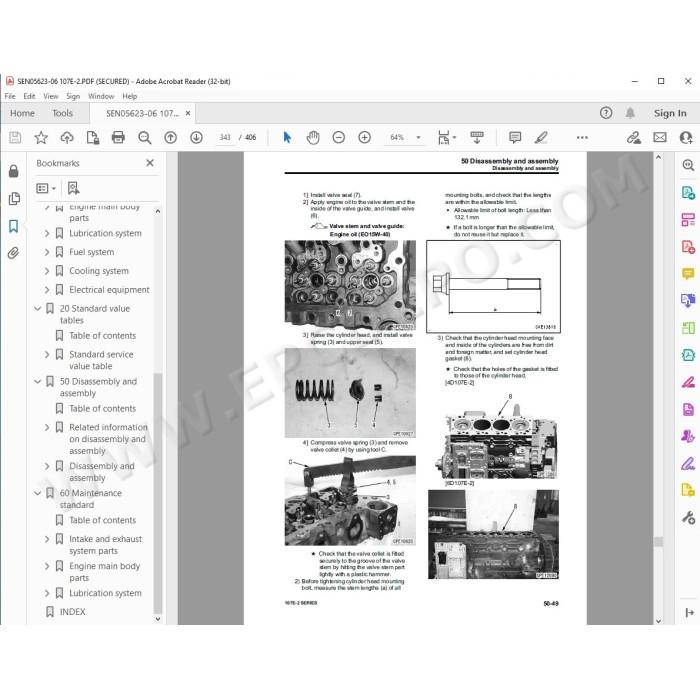Open the Help menu

click(129, 96)
